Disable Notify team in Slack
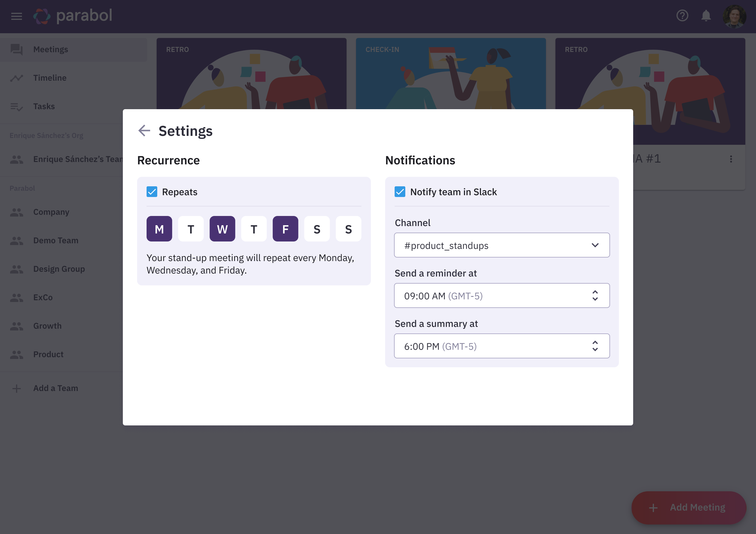Screen dimensions: 756x534 (400, 192)
